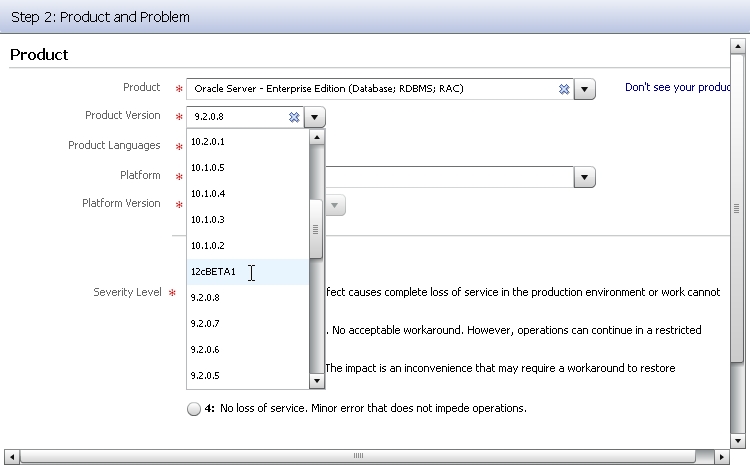Screen dimensions: 750x469
Task: Open the Product Version dropdown arrow
Action: point(314,117)
